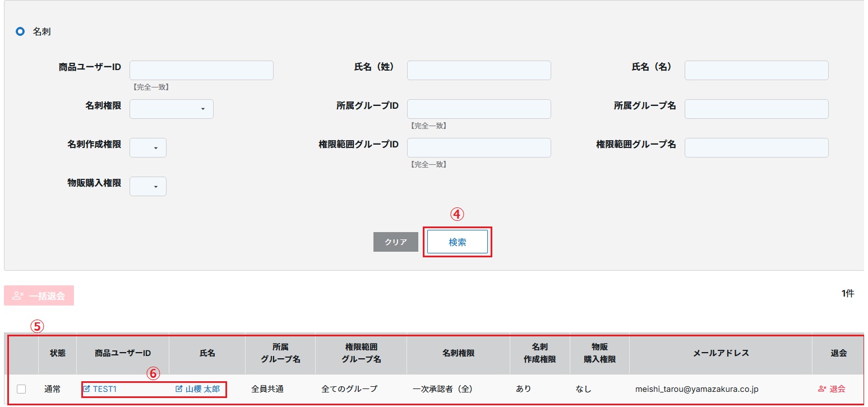Open the 物販購入権限 dropdown
Image resolution: width=868 pixels, height=407 pixels.
coord(148,186)
